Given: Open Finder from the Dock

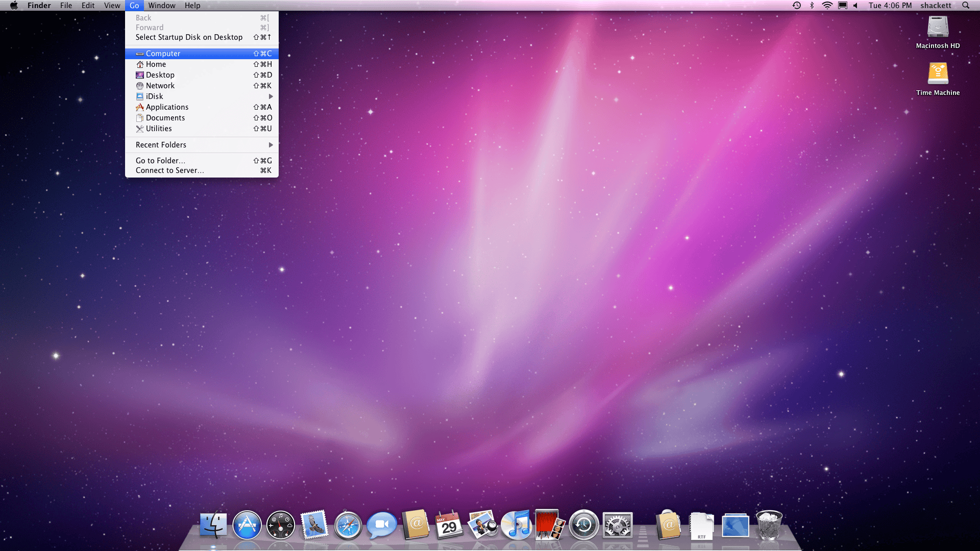Looking at the screenshot, I should coord(213,525).
